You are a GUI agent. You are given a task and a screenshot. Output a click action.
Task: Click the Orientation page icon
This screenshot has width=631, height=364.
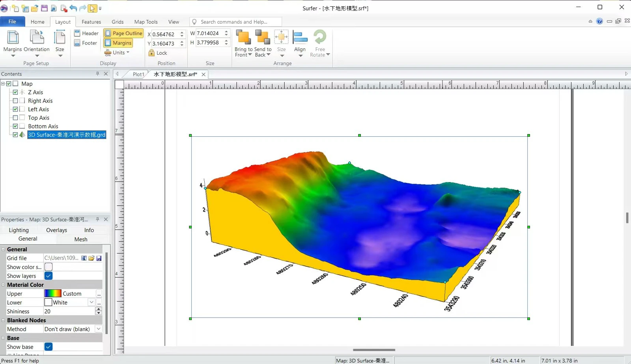point(37,37)
